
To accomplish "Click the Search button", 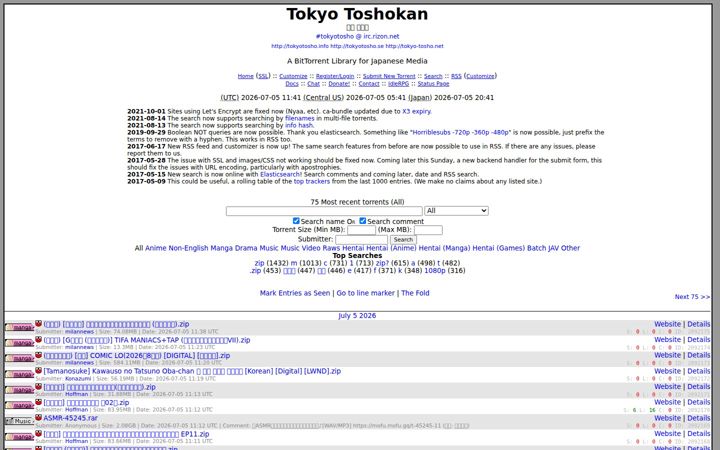I will pos(403,240).
